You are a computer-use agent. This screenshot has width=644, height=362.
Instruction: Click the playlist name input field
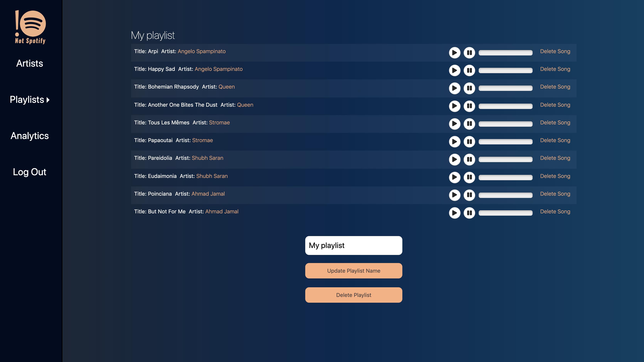coord(354,245)
